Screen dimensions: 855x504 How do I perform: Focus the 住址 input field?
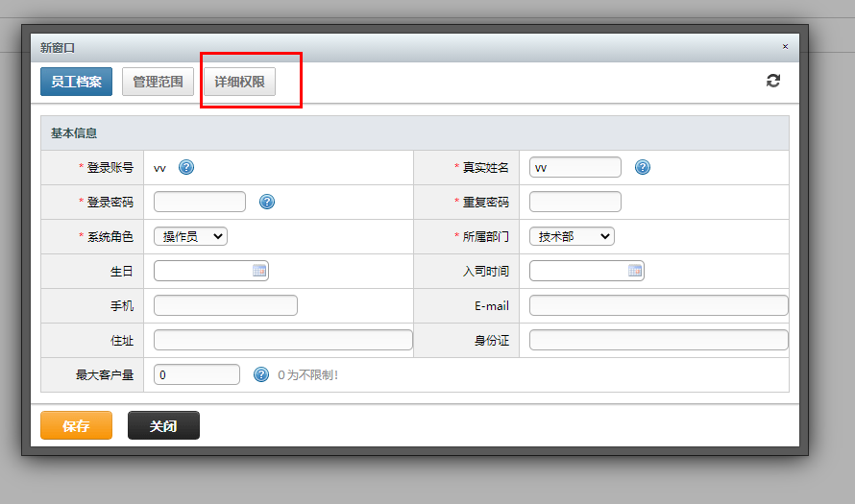(x=283, y=340)
